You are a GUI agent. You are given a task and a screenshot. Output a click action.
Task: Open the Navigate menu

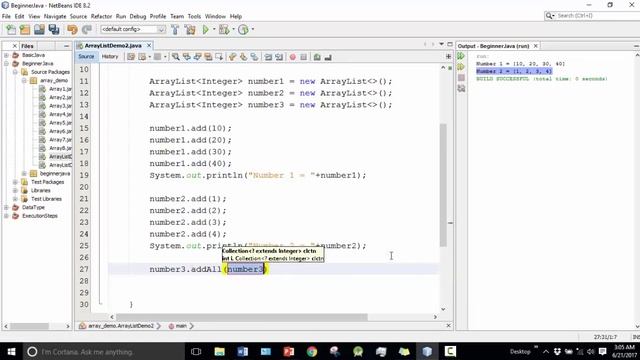(x=55, y=16)
